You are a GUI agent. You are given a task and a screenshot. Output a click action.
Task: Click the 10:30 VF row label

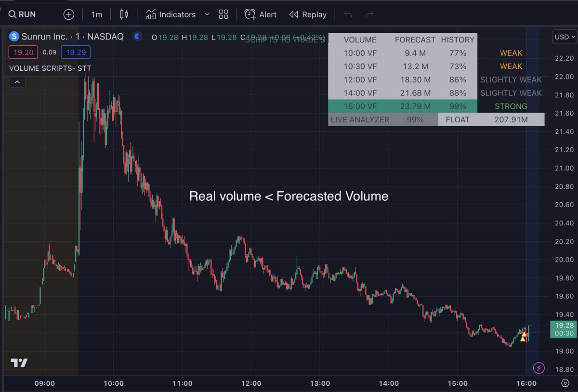click(x=360, y=66)
